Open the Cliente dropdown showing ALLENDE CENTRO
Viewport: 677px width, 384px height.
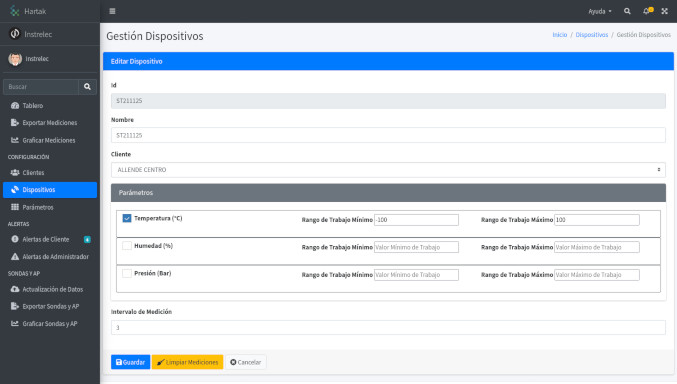coord(388,170)
